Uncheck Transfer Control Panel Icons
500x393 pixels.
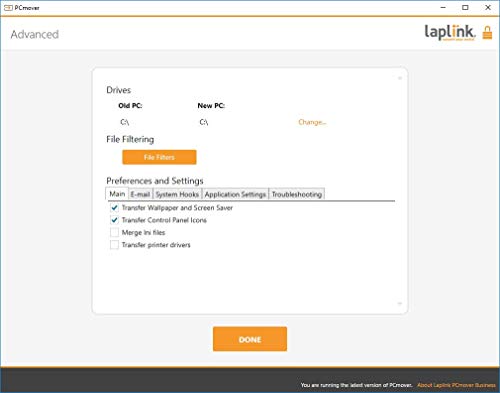click(x=114, y=220)
